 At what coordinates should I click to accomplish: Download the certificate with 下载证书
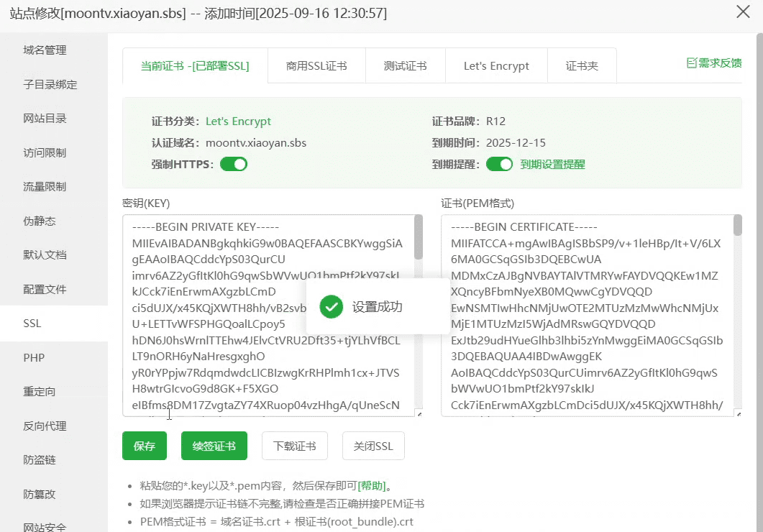point(294,446)
